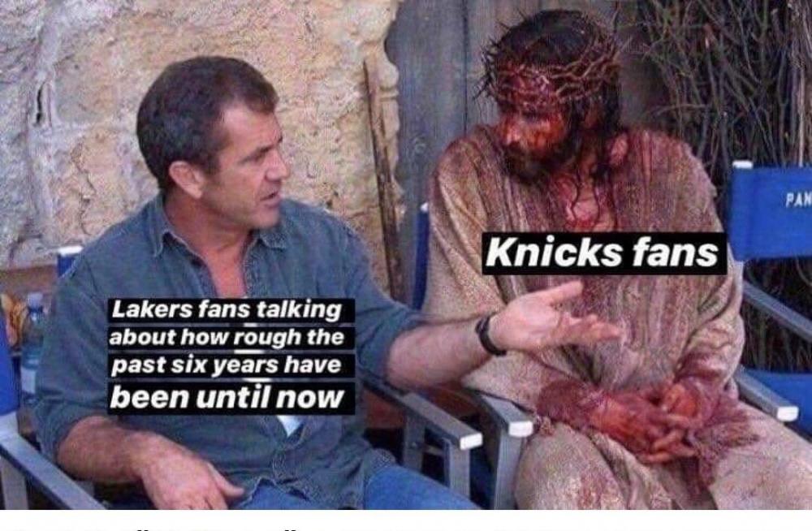Click the "about how rough the" text line
Viewport: 812px width, 531px height.
[228, 338]
